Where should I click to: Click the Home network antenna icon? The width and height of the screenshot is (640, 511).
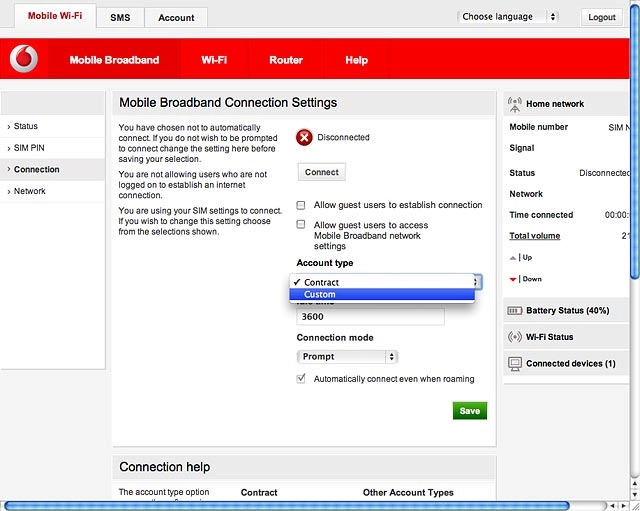click(x=515, y=104)
